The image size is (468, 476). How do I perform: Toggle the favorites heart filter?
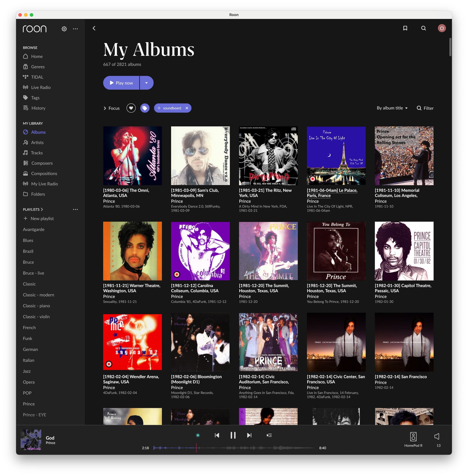coord(131,108)
